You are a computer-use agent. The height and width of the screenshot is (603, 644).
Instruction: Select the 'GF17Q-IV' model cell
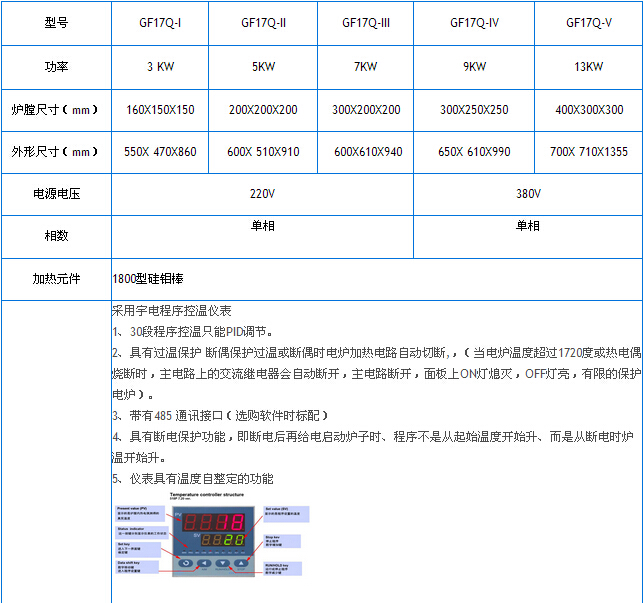coord(474,23)
